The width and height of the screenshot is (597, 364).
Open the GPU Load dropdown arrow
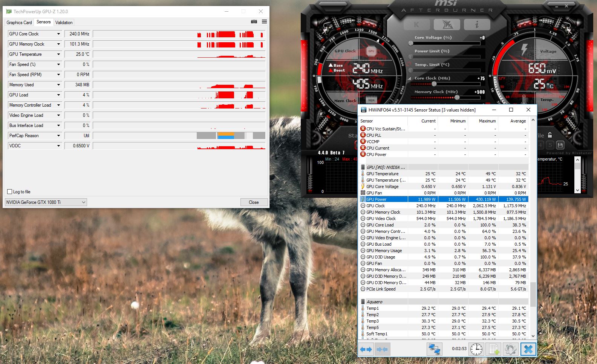[x=58, y=95]
